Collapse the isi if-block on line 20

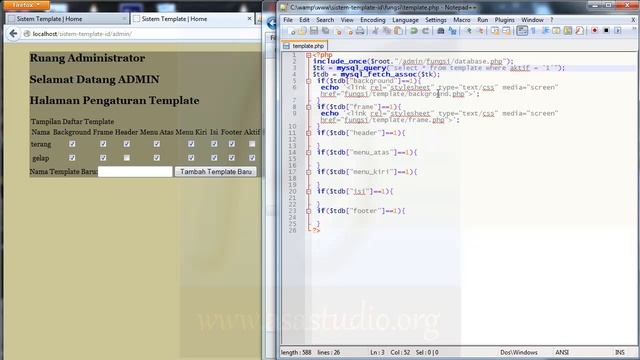(x=309, y=191)
